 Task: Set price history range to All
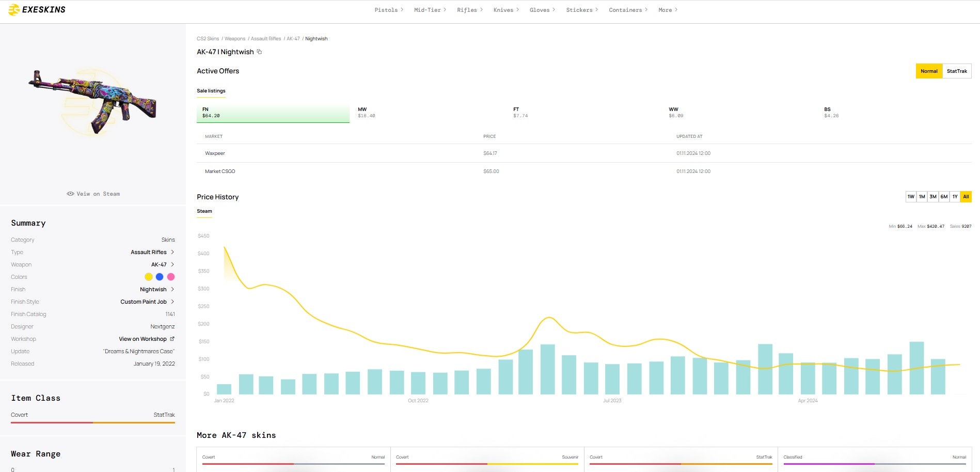[x=966, y=197]
